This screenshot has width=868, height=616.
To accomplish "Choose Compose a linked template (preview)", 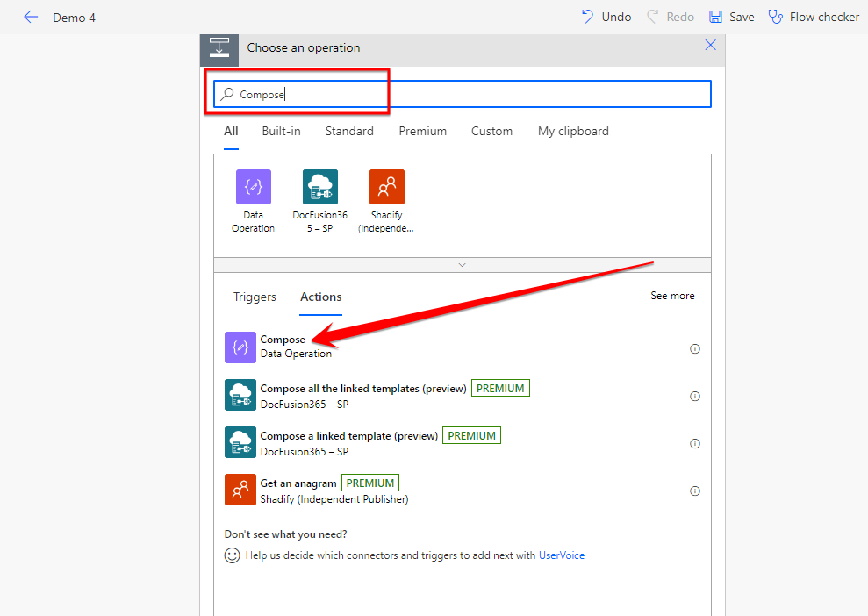I will (463, 443).
